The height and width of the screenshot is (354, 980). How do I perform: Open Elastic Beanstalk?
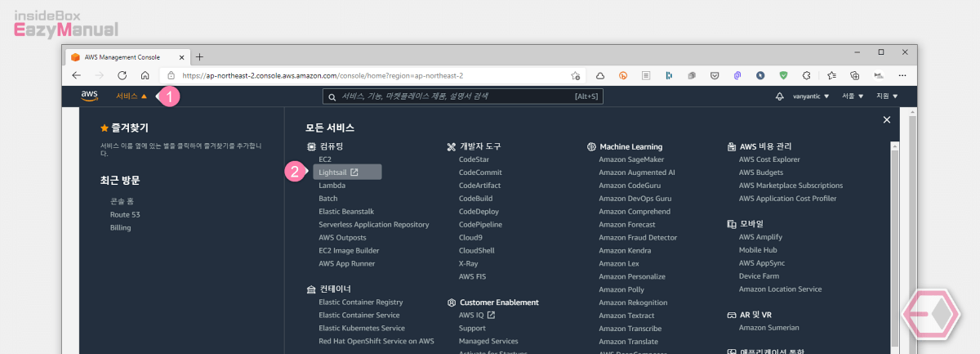pyautogui.click(x=346, y=212)
